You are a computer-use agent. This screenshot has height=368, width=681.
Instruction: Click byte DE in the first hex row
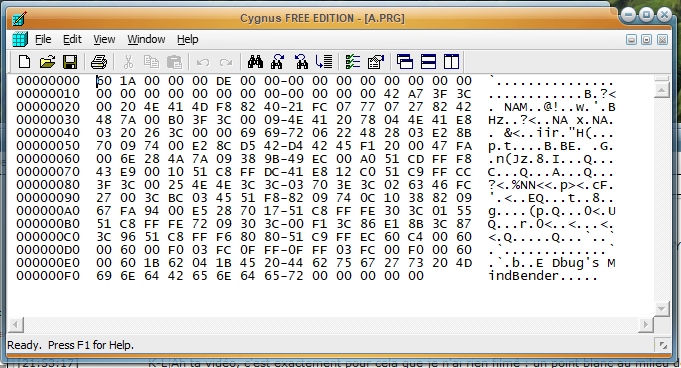pos(224,81)
